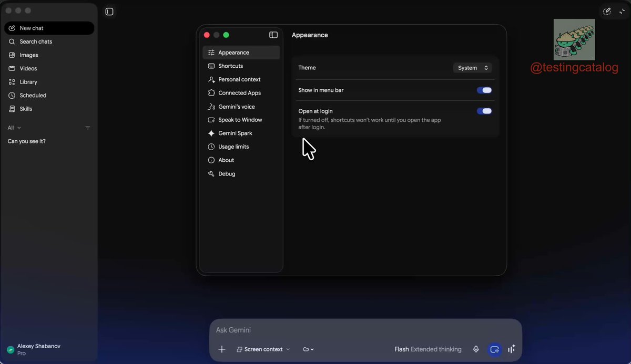
Task: Open Gemini's voice settings
Action: (x=241, y=107)
